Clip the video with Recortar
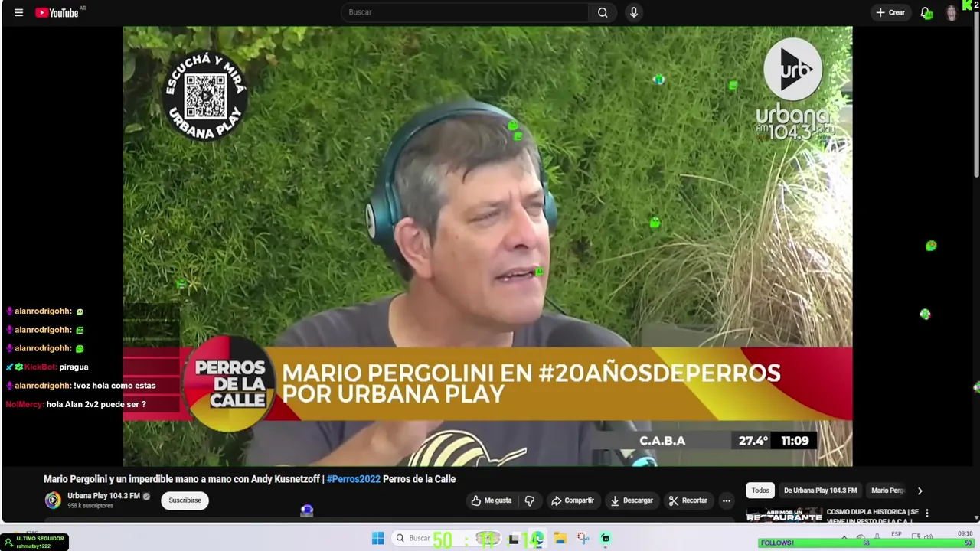The image size is (980, 551). coord(688,500)
